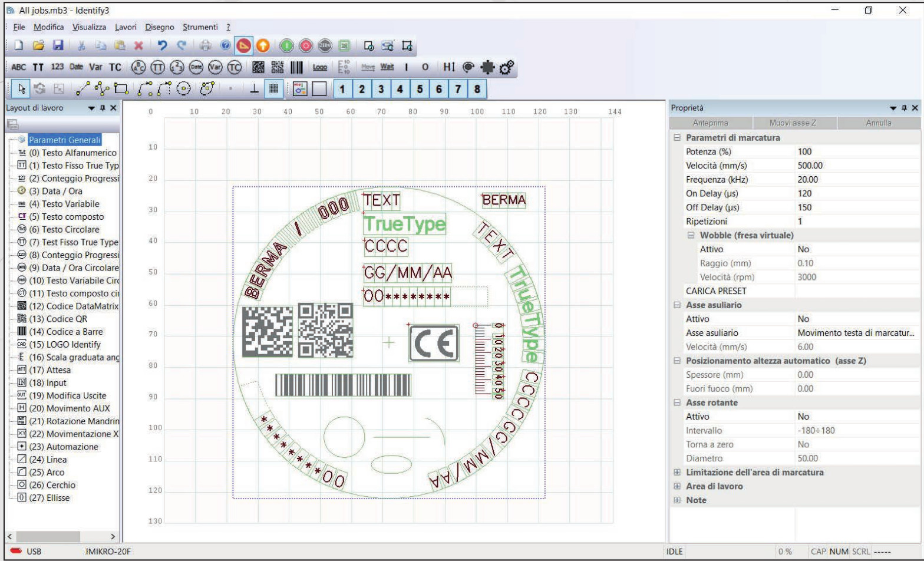Insert alphanumeric text with ABC tool

pos(19,67)
